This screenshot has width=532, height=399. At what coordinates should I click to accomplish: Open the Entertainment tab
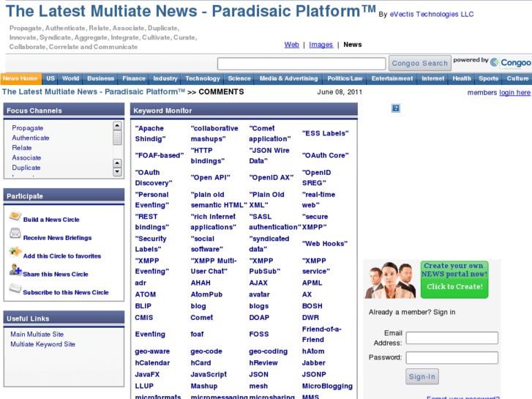pos(392,78)
